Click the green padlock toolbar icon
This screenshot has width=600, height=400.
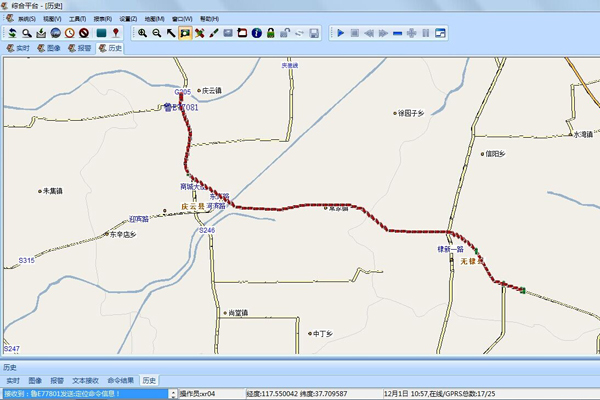click(271, 33)
